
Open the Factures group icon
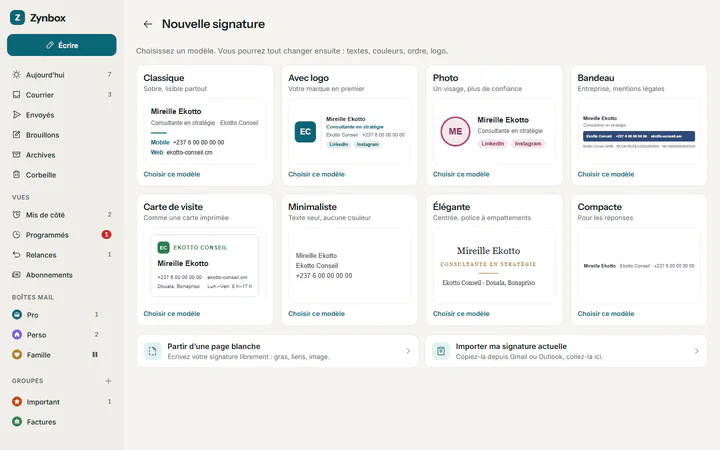(17, 422)
